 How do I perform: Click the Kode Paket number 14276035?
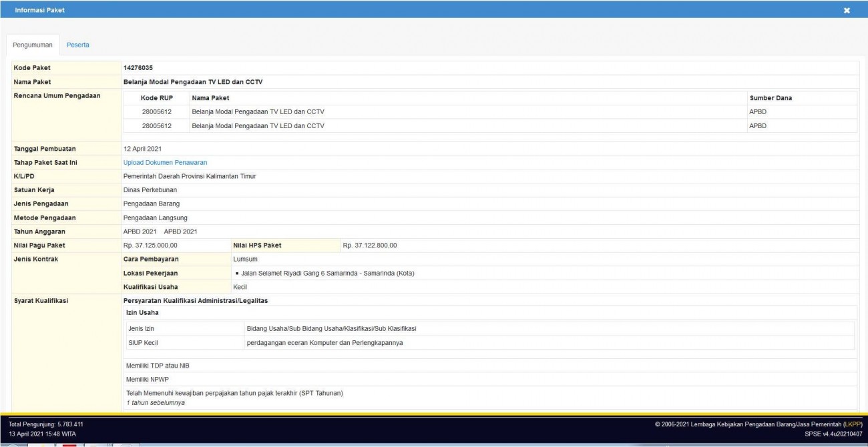(x=139, y=67)
